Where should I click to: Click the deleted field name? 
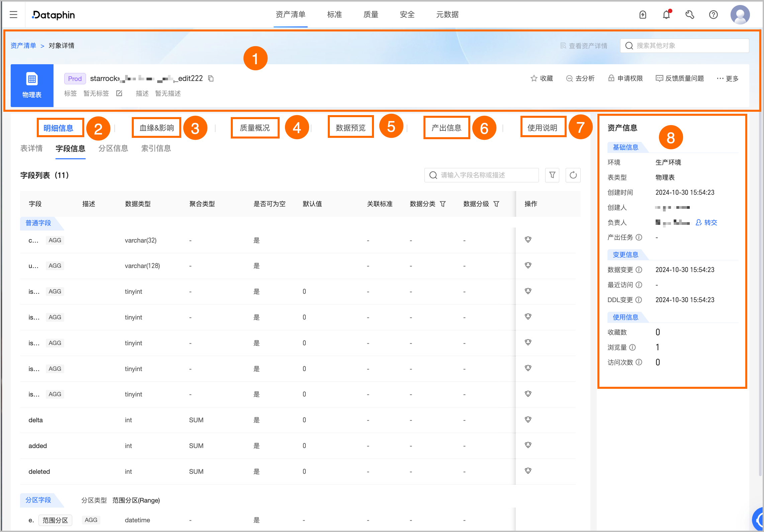[39, 471]
